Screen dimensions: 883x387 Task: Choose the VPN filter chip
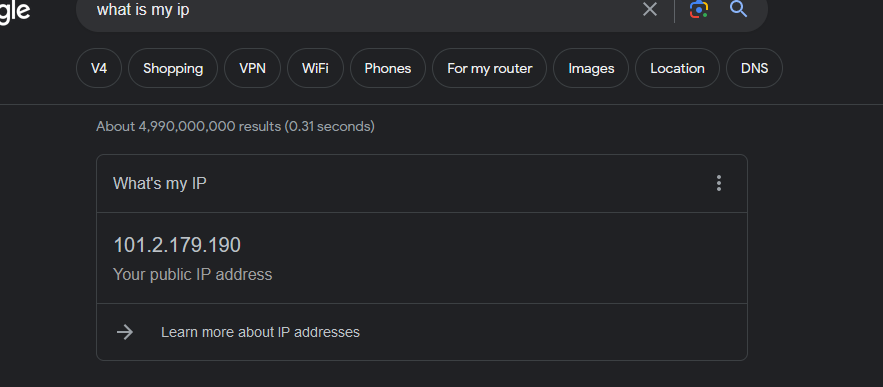[x=252, y=68]
